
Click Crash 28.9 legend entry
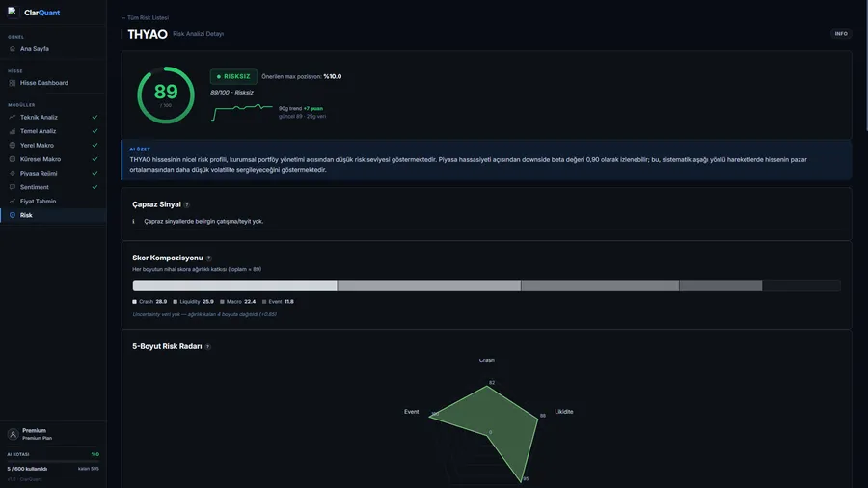click(x=149, y=302)
